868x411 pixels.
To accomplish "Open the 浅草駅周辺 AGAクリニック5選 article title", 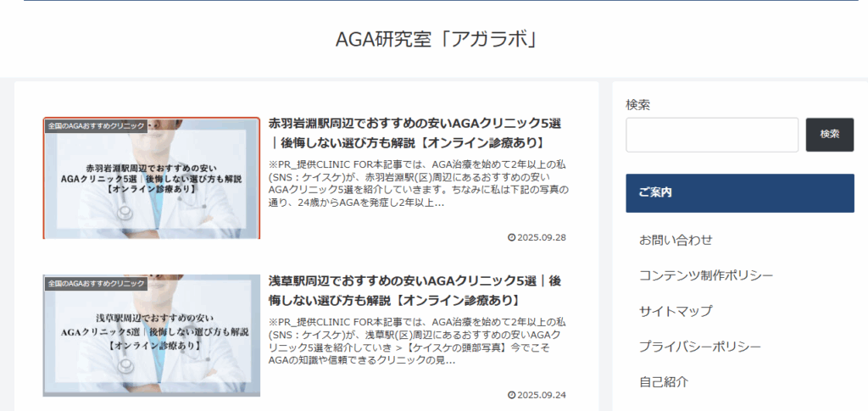I will click(415, 290).
